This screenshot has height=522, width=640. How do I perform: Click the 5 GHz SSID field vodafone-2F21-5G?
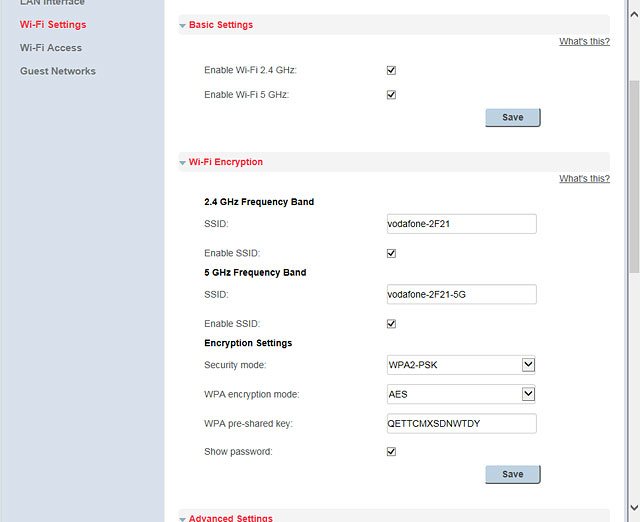(462, 294)
